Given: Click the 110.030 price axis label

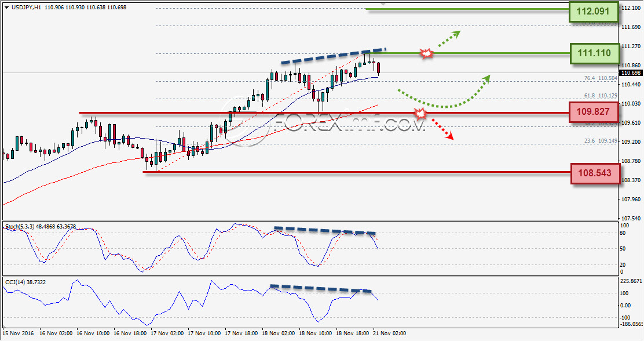Looking at the screenshot, I should [631, 104].
